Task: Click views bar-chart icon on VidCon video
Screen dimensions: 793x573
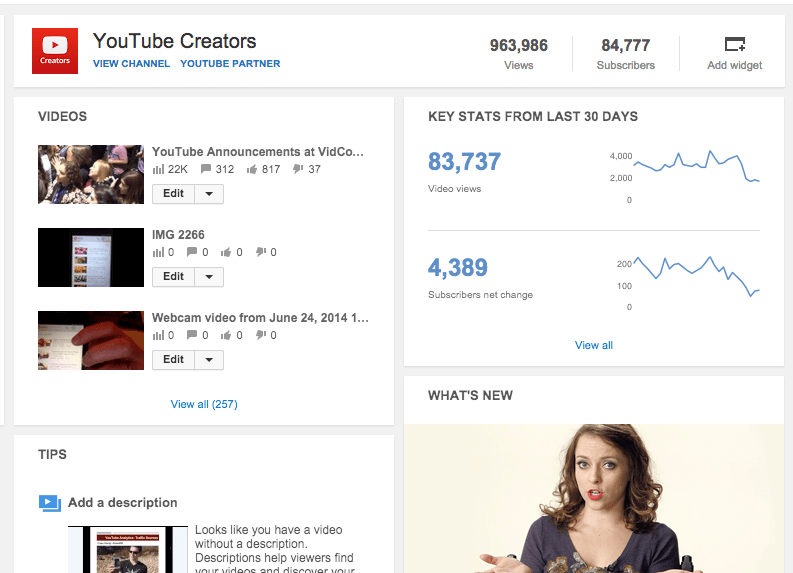Action: (x=158, y=170)
